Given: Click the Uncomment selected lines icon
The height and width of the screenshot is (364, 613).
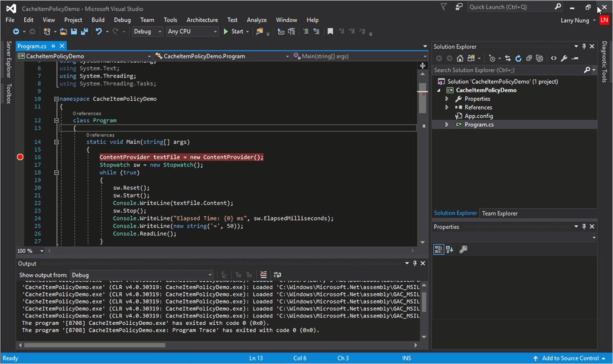Looking at the screenshot, I should (316, 32).
